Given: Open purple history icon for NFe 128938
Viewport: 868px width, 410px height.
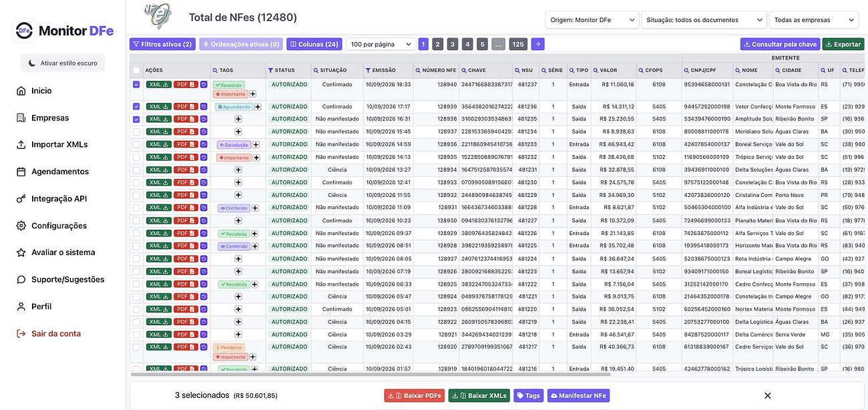Looking at the screenshot, I should pyautogui.click(x=204, y=119).
